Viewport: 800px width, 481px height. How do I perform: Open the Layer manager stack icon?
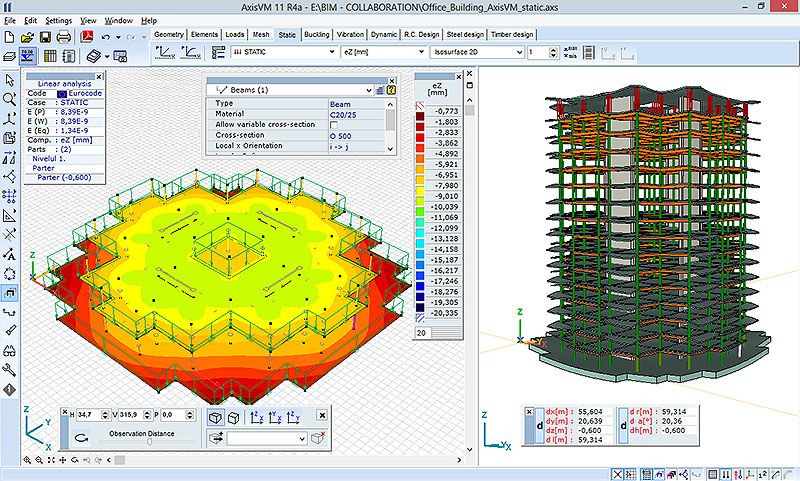(9, 56)
